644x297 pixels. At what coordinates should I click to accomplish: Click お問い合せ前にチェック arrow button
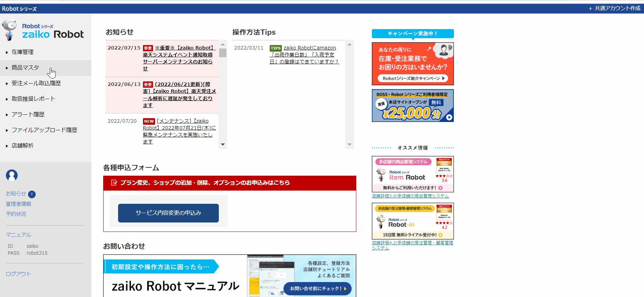tap(317, 288)
